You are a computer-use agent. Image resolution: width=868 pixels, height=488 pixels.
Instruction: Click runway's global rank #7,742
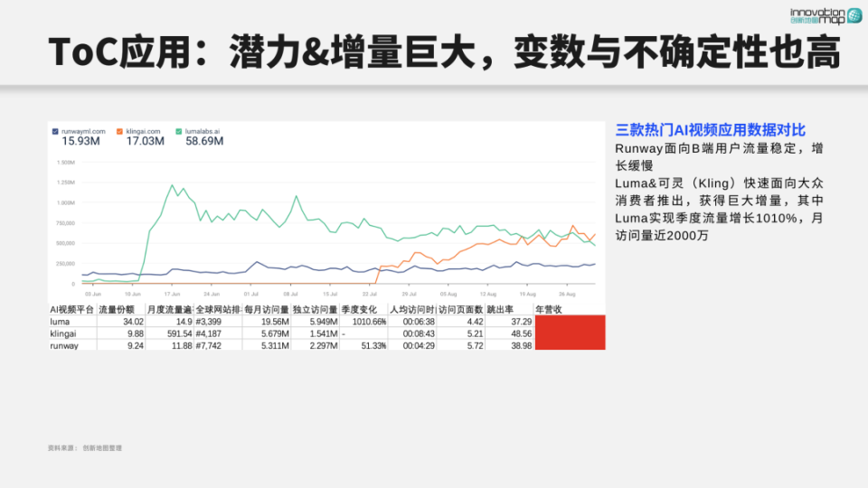click(x=209, y=346)
